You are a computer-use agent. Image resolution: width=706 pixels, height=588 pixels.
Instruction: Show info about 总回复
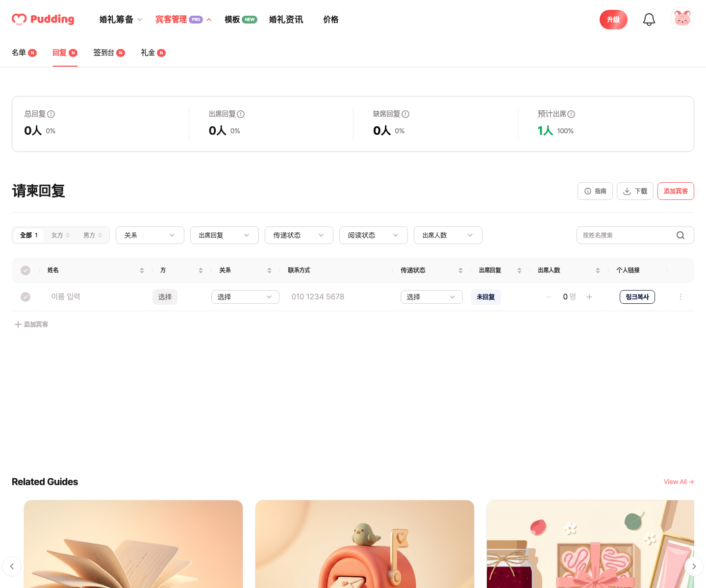[51, 114]
